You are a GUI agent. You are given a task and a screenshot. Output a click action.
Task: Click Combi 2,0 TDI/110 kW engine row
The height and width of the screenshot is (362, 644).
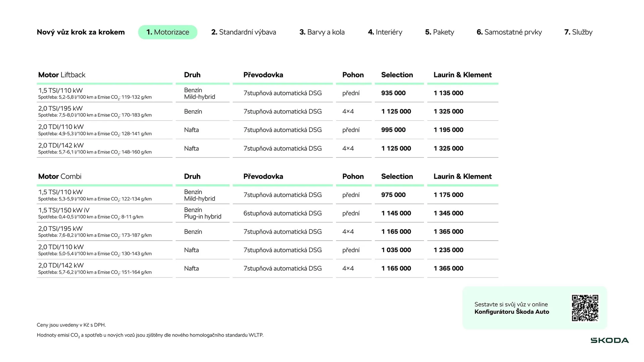pyautogui.click(x=268, y=250)
